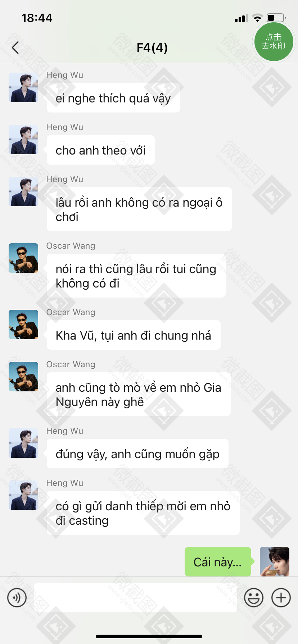This screenshot has width=298, height=644.
Task: Select message 'Kha Vũ, tụi anh đi chung nhá'
Action: [x=134, y=335]
